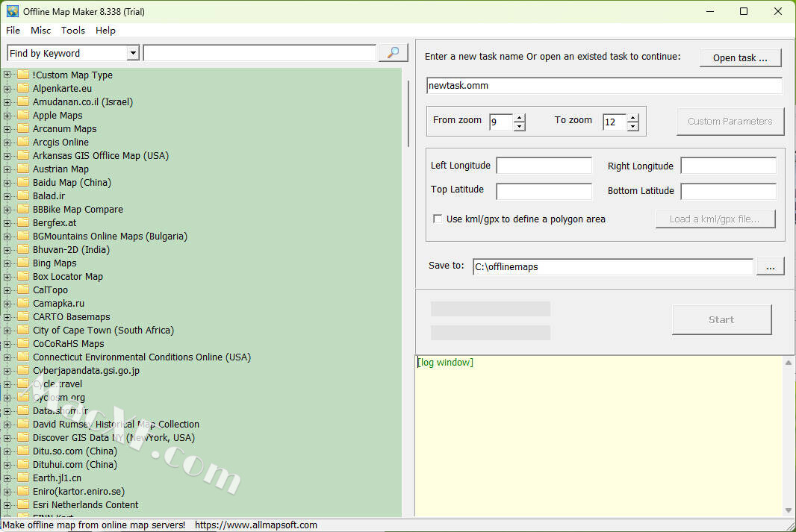Click the Start button
The height and width of the screenshot is (532, 796).
pyautogui.click(x=721, y=319)
